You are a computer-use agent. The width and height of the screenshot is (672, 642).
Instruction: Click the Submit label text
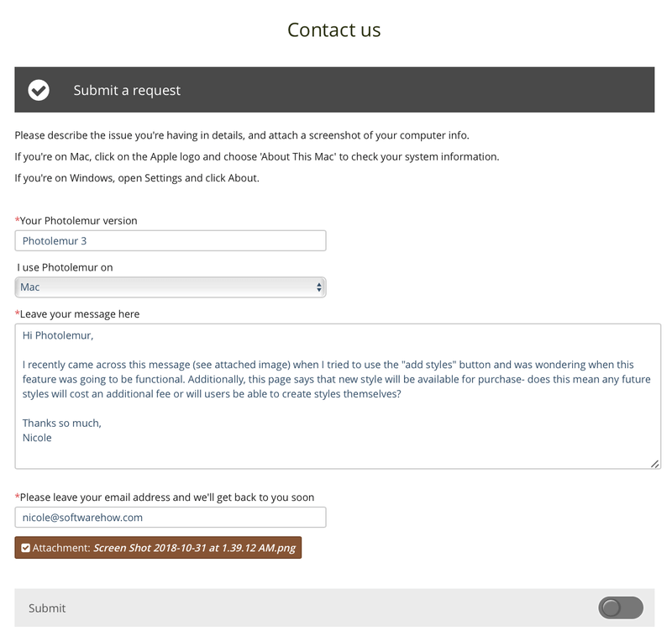click(x=47, y=608)
